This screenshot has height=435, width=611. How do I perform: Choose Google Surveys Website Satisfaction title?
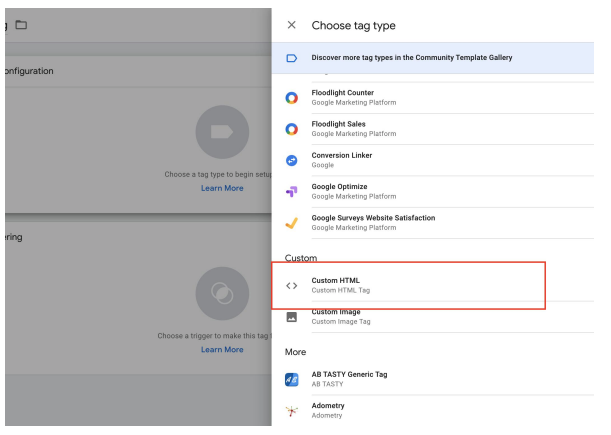point(373,218)
